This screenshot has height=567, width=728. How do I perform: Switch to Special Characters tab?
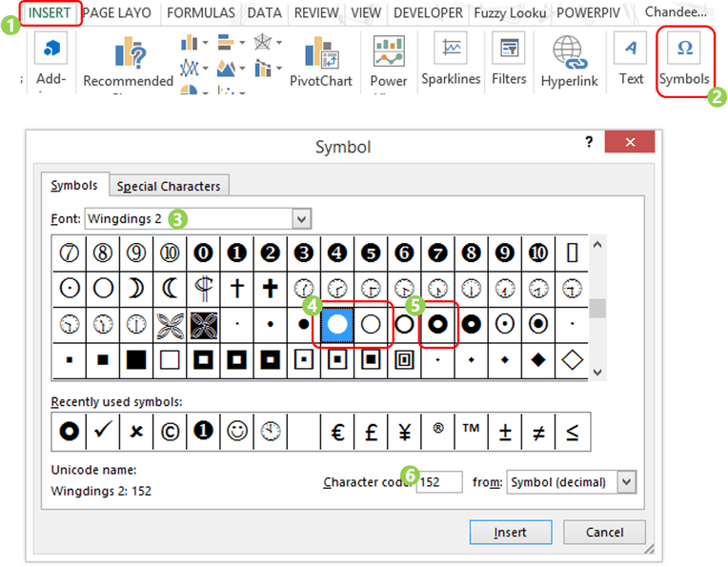point(169,186)
